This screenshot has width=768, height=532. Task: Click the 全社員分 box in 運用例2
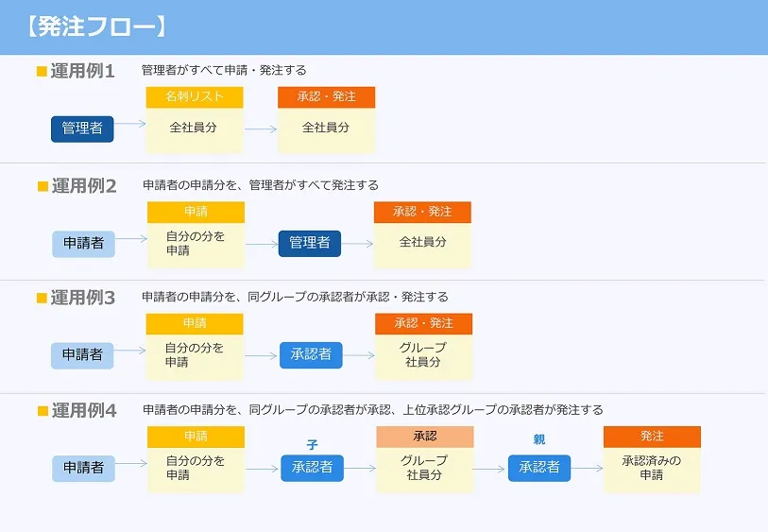click(422, 243)
